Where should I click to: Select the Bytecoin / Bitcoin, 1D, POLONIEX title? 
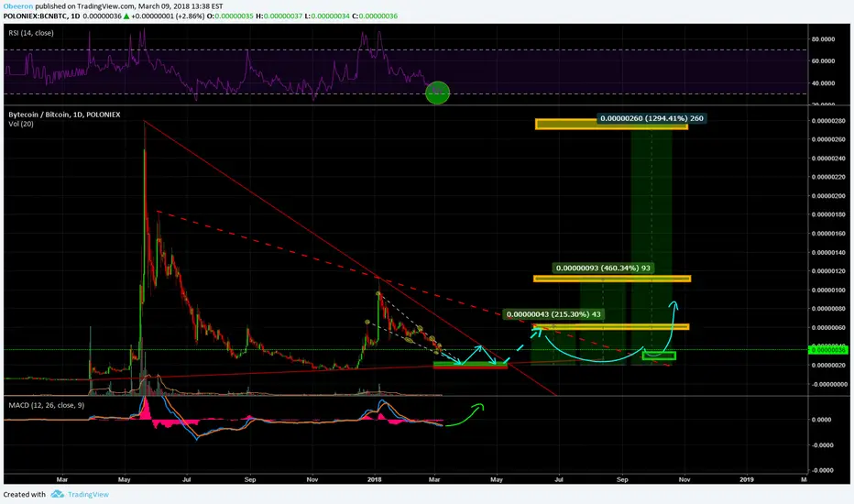pyautogui.click(x=64, y=115)
